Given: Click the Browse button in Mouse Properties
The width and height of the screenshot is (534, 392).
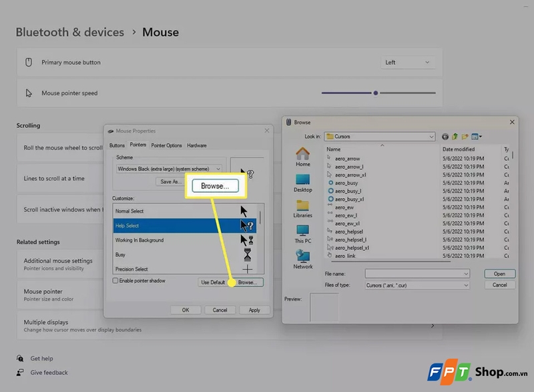Looking at the screenshot, I should click(x=247, y=283).
